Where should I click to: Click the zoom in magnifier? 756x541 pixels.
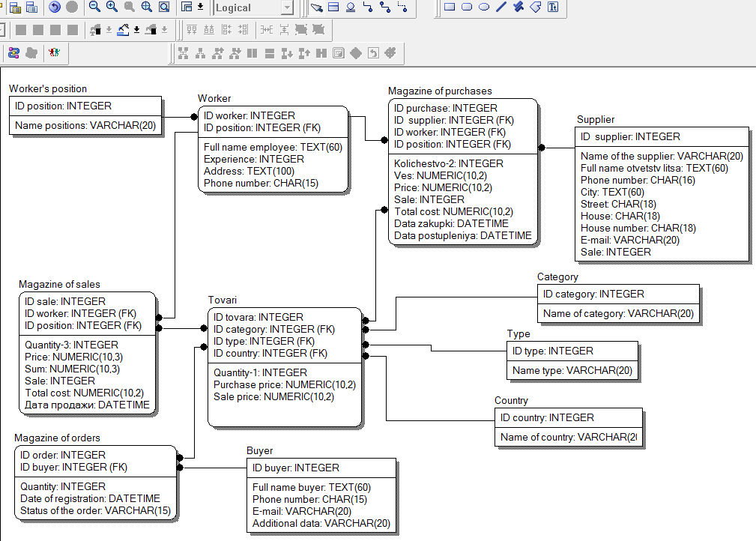112,7
